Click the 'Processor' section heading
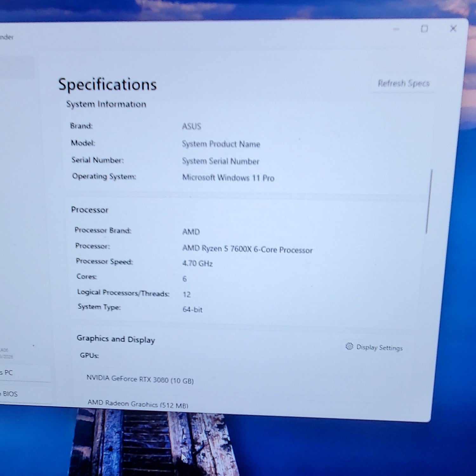 coord(89,210)
